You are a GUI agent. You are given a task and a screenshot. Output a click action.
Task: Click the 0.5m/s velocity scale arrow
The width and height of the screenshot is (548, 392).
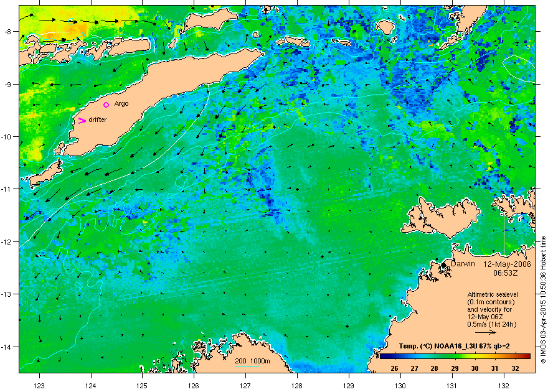coord(486,332)
